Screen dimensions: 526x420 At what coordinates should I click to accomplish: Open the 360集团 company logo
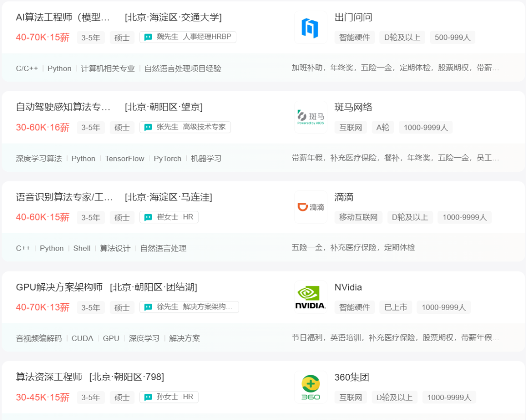tap(311, 387)
